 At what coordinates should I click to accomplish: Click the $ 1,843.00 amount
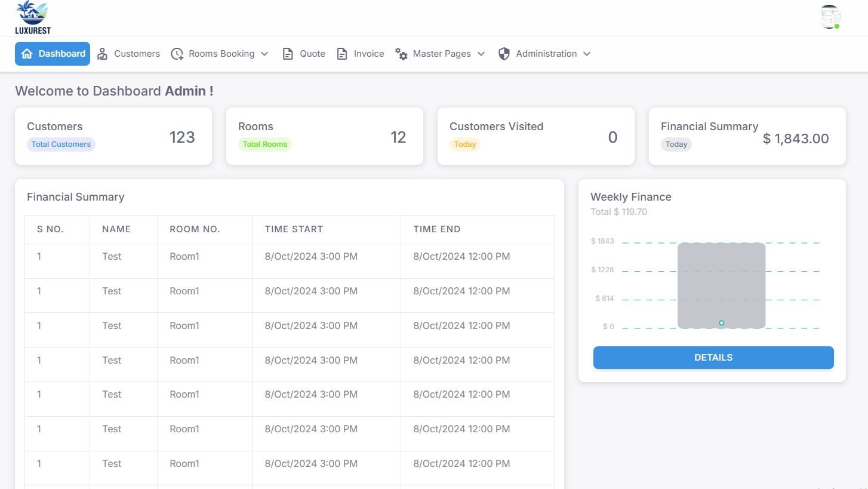click(x=796, y=139)
